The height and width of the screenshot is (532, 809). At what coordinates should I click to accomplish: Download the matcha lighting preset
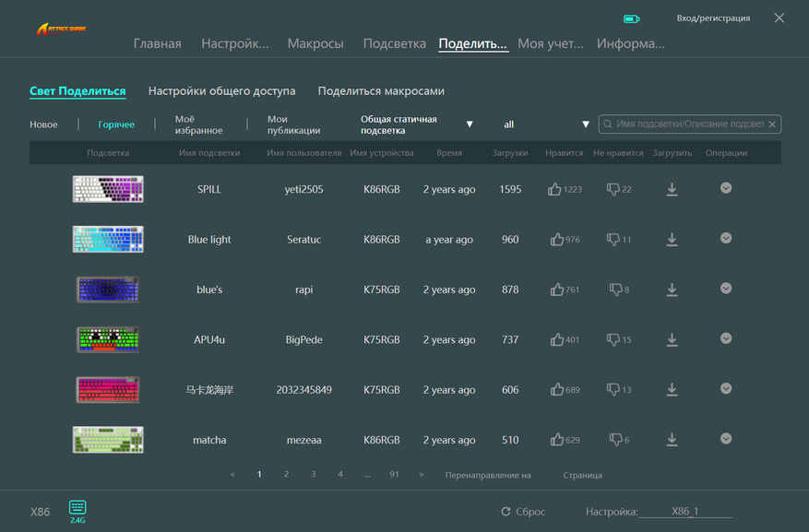coord(672,440)
